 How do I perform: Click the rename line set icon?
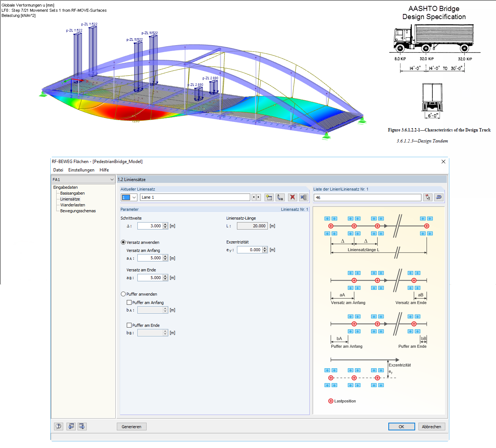click(280, 197)
